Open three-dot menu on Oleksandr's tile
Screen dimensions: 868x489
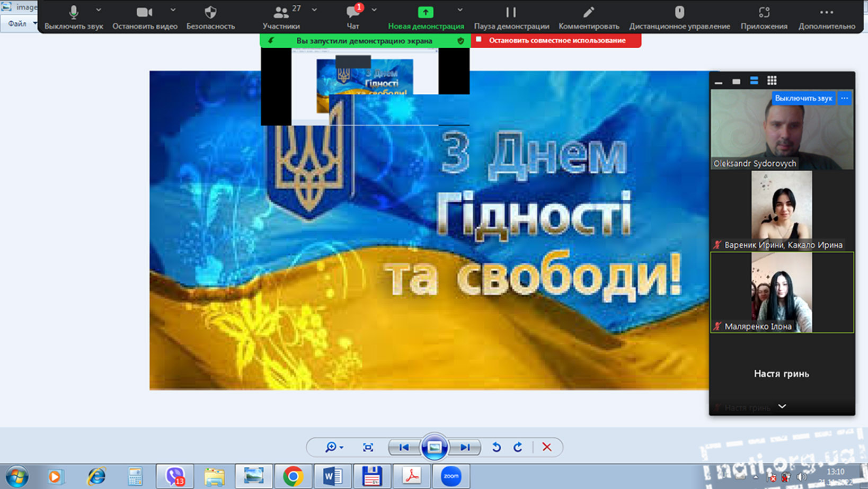[x=844, y=98]
